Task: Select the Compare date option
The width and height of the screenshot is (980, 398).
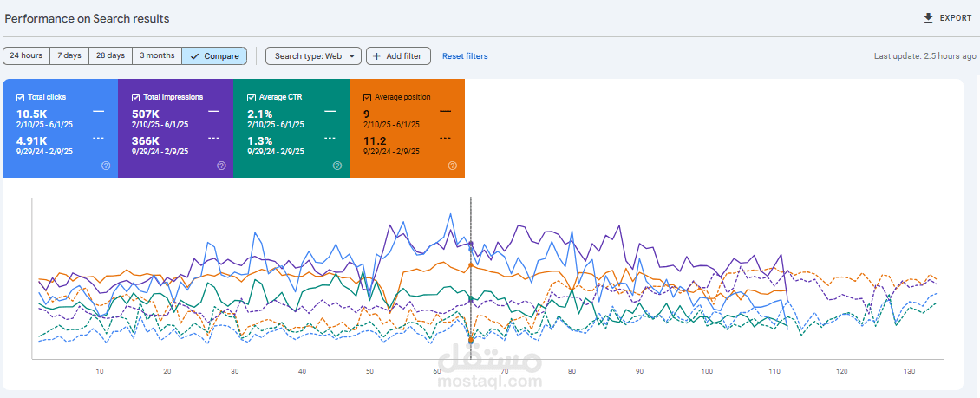Action: [214, 55]
